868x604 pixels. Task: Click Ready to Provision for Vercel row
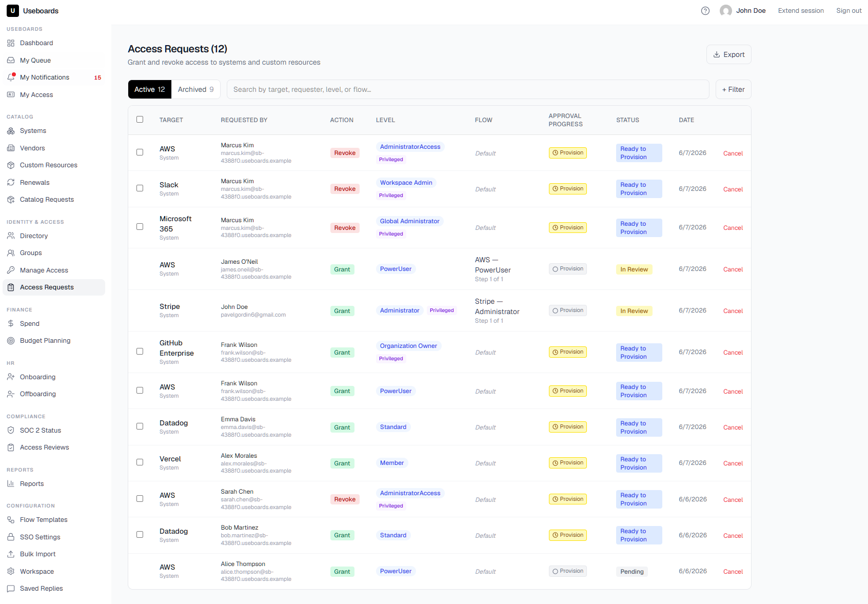coord(639,463)
